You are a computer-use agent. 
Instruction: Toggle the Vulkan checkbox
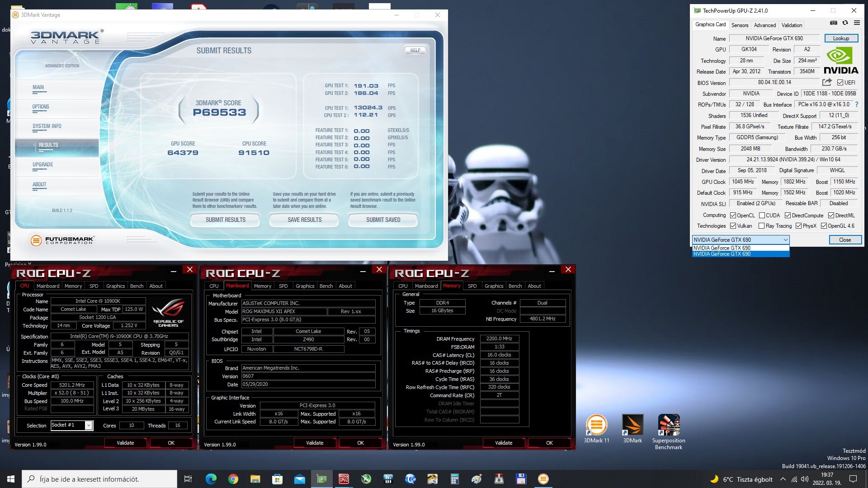733,226
